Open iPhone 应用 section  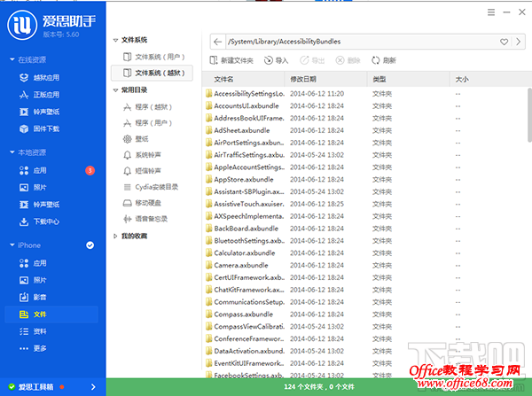(x=33, y=263)
